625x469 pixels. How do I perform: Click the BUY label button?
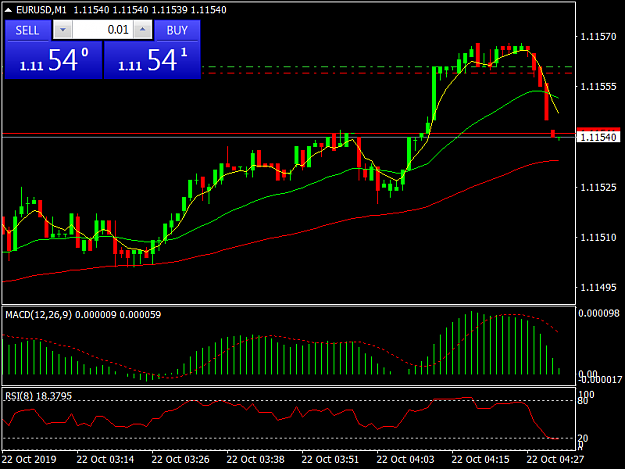[x=177, y=30]
